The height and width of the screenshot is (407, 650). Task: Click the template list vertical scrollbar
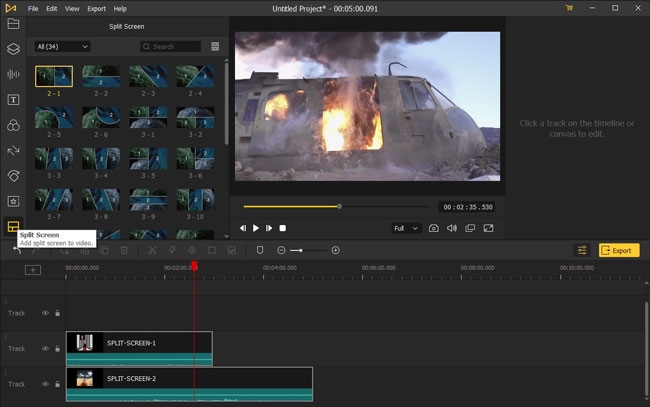[x=226, y=104]
